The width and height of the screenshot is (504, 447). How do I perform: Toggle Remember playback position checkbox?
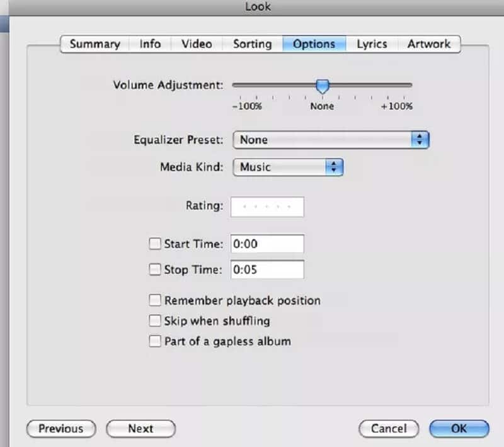155,300
